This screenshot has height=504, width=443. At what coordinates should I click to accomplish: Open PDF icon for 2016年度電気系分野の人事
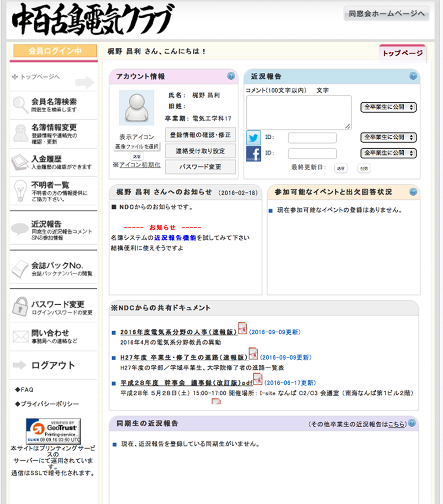click(242, 328)
